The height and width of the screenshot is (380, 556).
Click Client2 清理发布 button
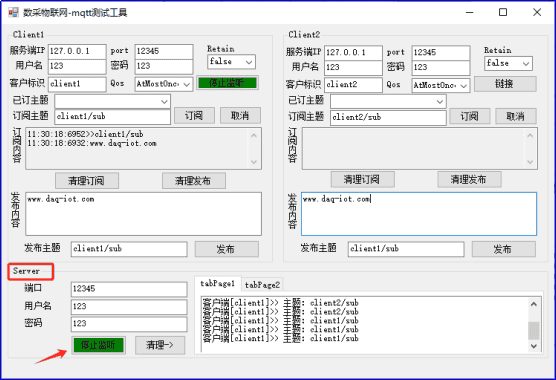469,179
